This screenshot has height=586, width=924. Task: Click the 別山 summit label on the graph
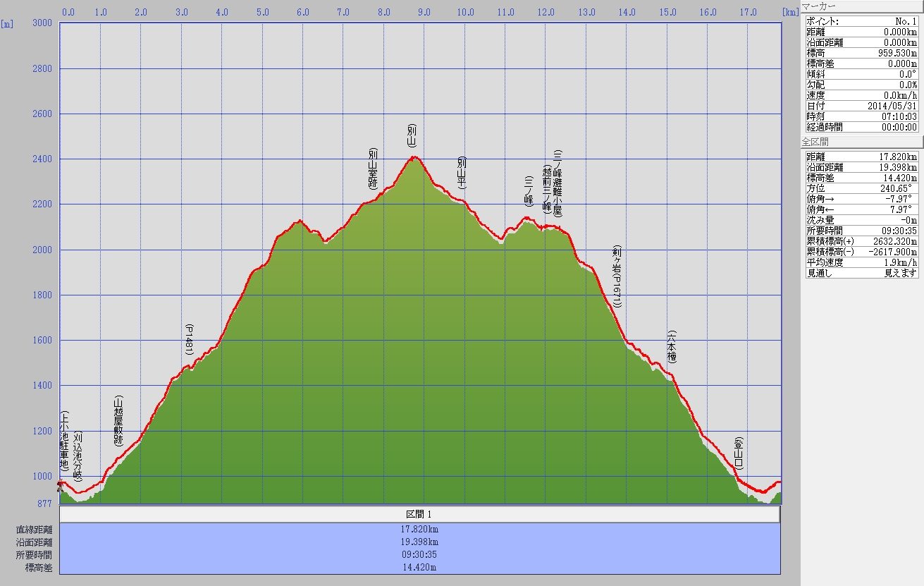click(412, 135)
